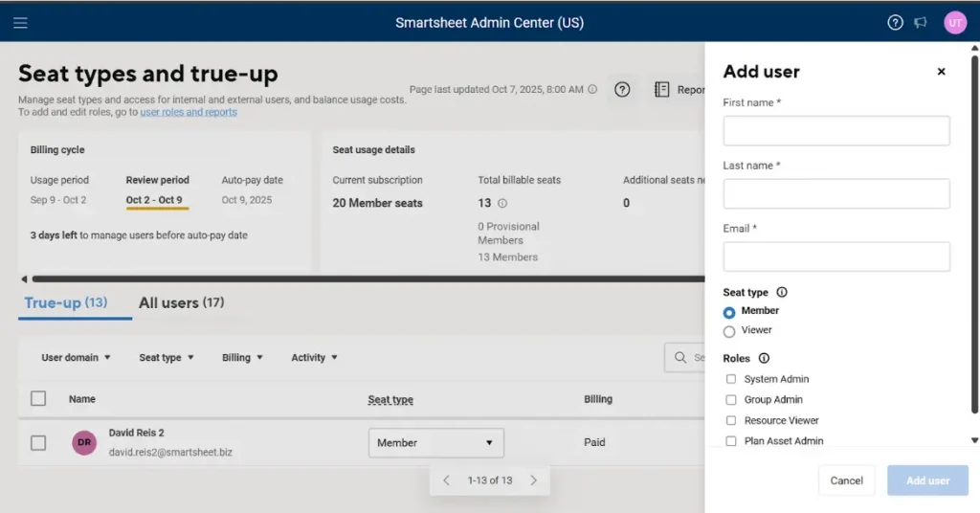Switch to the True-up tab
This screenshot has height=513, width=980.
65,303
